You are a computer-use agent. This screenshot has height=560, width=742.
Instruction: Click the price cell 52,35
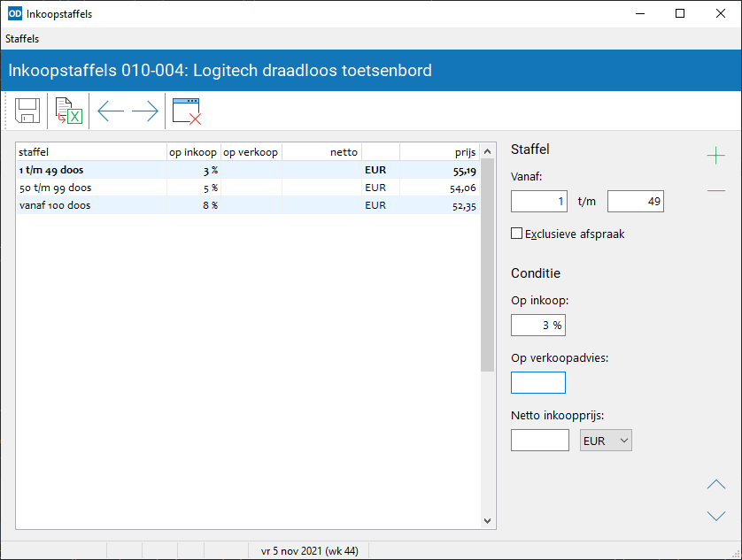click(439, 205)
